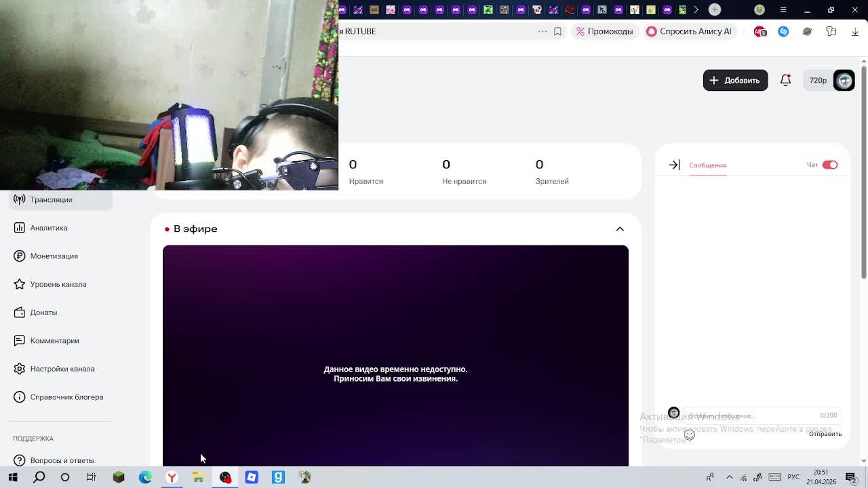
Task: Click Спросить Алису AI button
Action: [x=689, y=31]
